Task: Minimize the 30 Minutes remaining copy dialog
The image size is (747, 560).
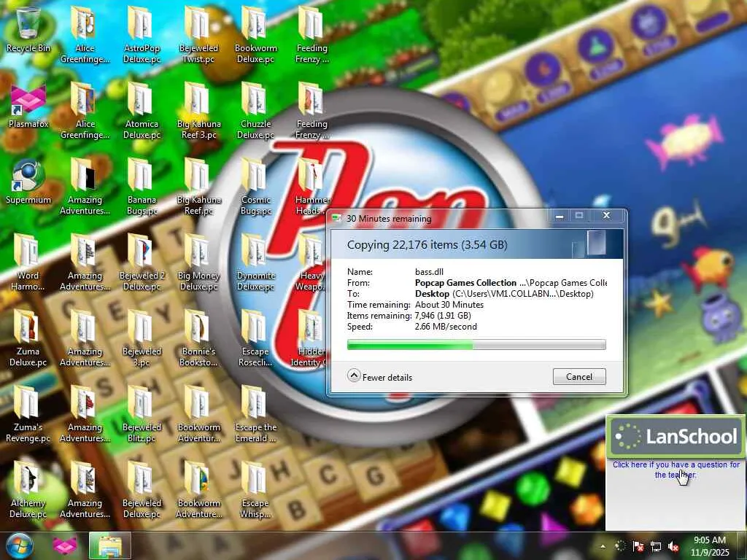Action: click(560, 216)
